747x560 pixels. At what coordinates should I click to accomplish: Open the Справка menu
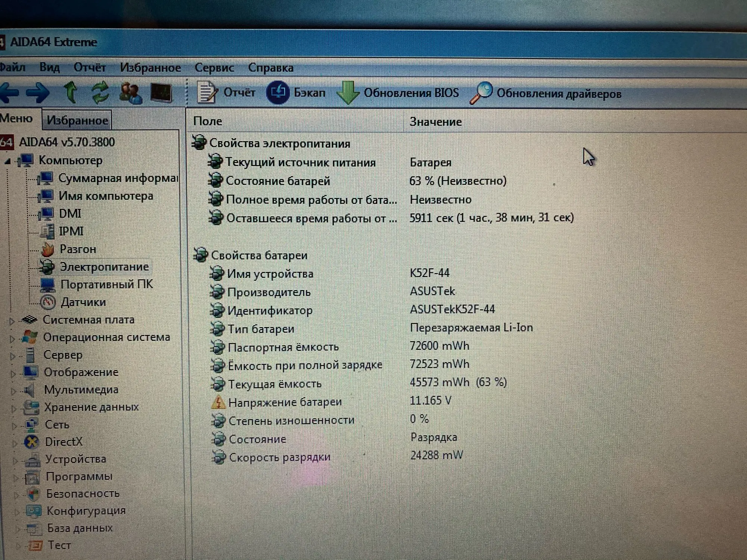[x=270, y=68]
